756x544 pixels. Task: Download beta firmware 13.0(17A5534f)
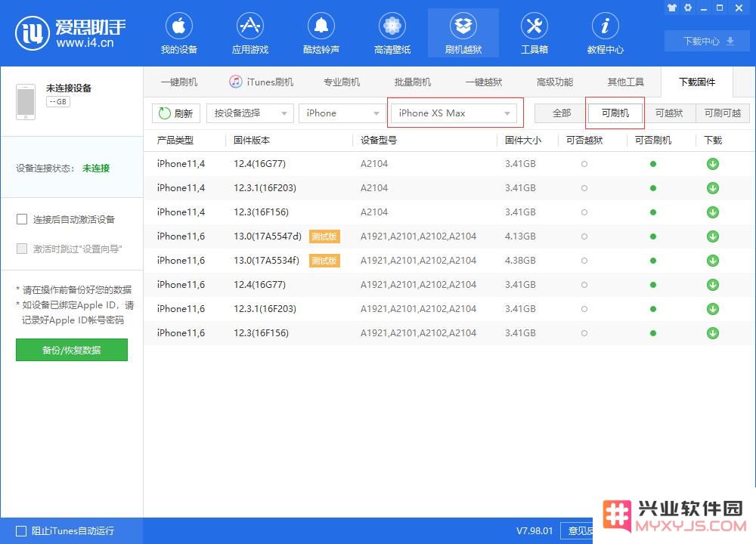coord(713,261)
